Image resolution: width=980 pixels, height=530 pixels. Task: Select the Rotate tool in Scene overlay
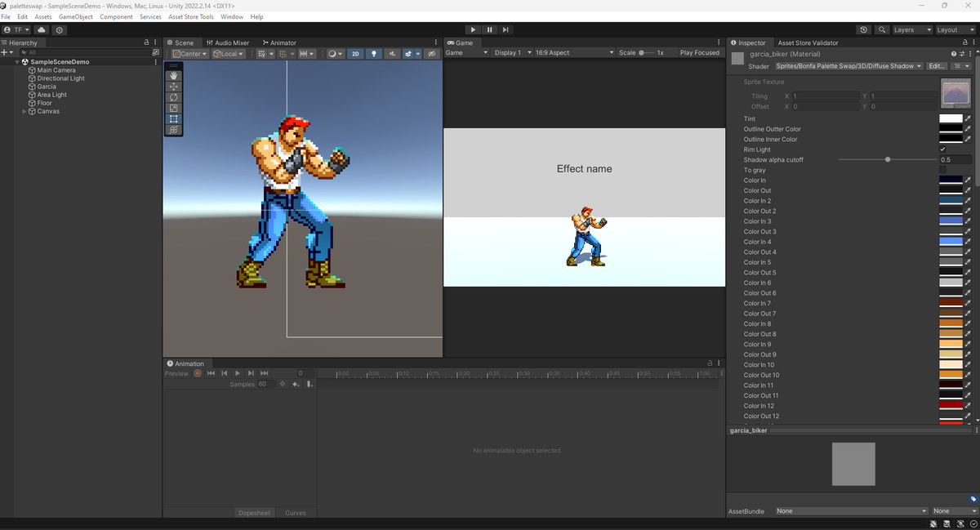coord(174,97)
